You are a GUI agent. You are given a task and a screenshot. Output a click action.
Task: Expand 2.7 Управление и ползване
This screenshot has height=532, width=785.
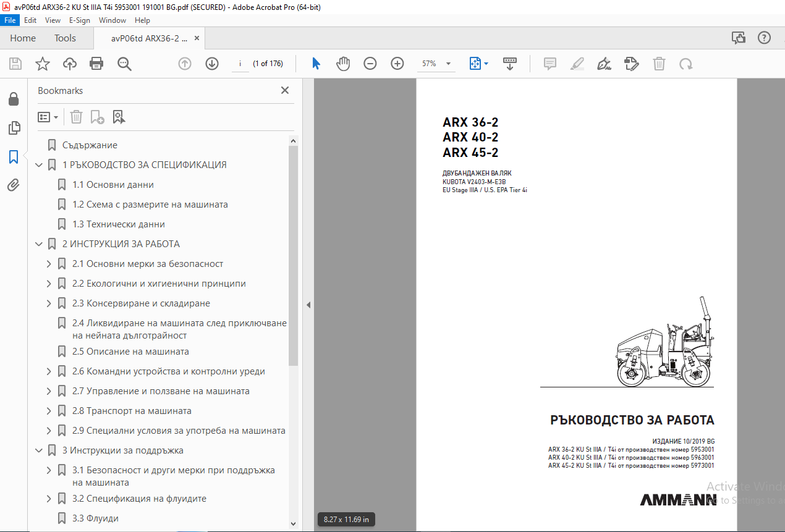coord(49,391)
